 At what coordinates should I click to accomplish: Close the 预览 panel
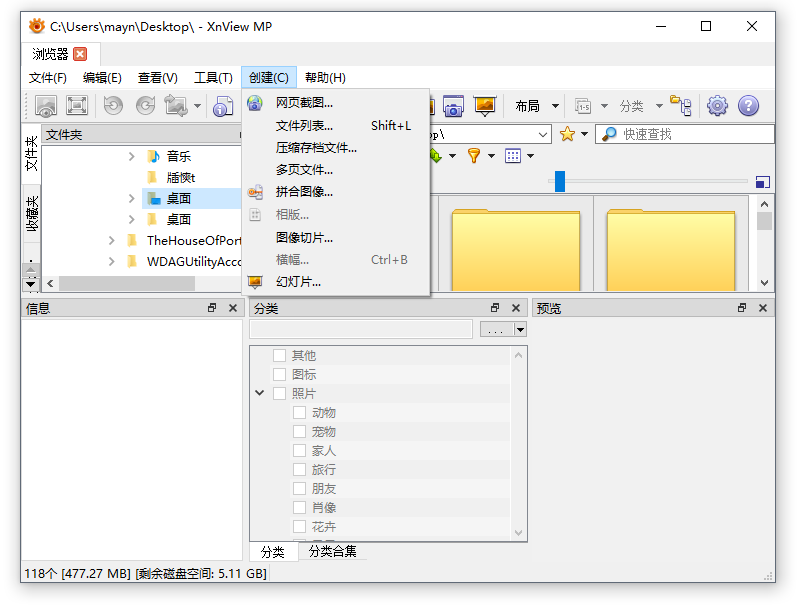pyautogui.click(x=762, y=307)
